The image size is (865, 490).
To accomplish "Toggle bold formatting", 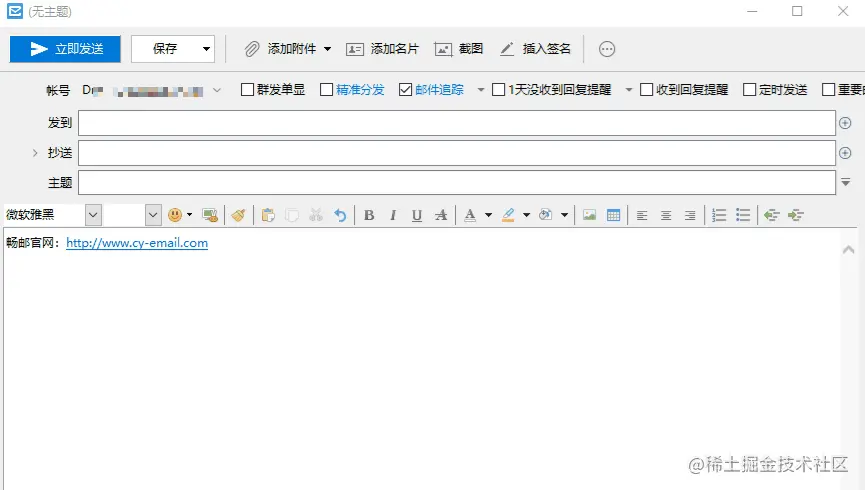I will (369, 215).
